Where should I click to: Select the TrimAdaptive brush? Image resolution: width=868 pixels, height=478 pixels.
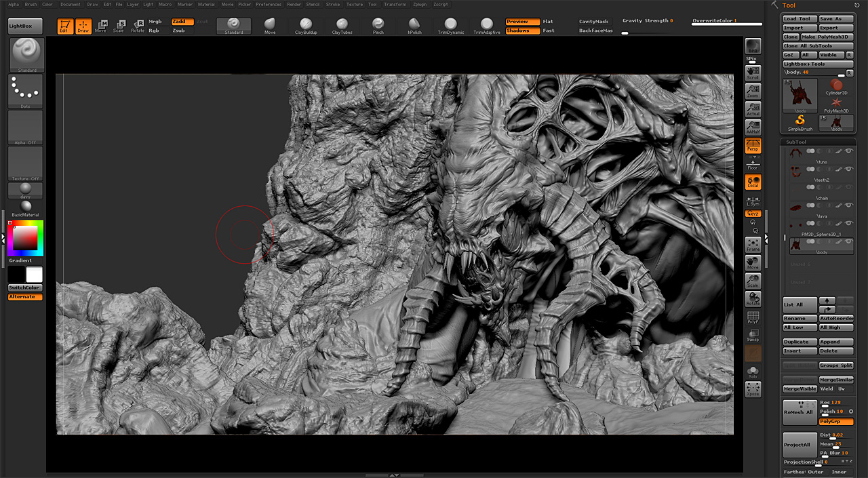[x=487, y=26]
